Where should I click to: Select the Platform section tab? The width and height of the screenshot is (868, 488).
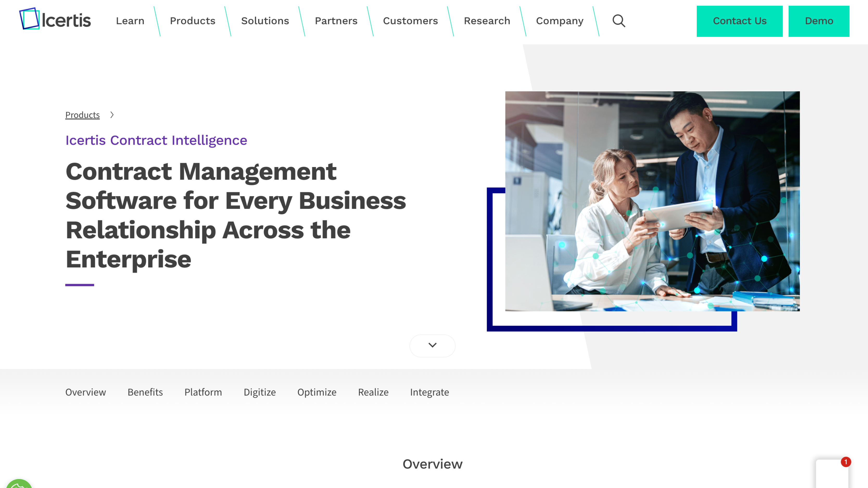(203, 392)
